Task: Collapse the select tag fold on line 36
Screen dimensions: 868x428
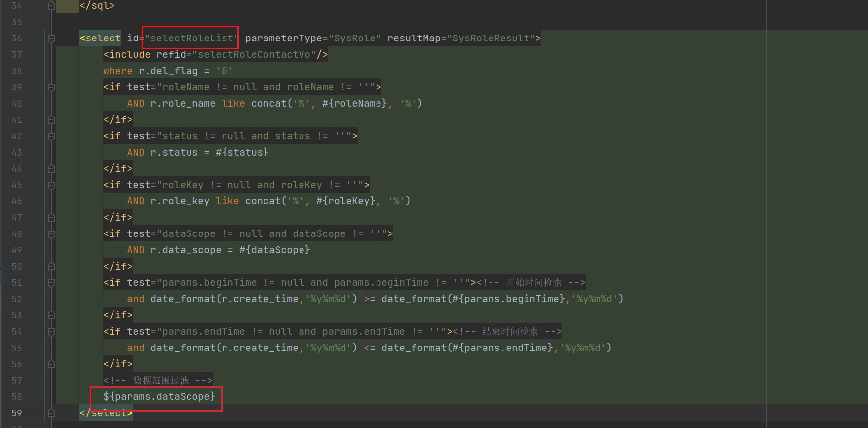Action: 51,38
